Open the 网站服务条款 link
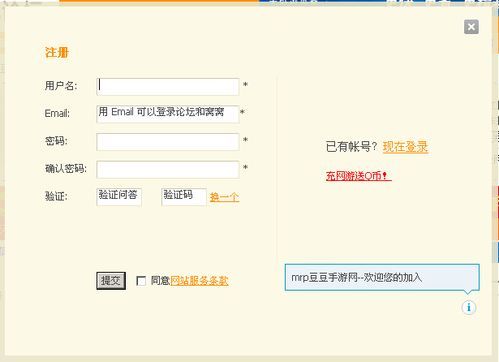Viewport: 499px width, 362px height. pyautogui.click(x=199, y=281)
